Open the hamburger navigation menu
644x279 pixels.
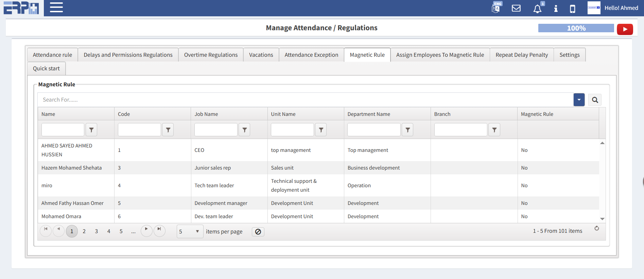tap(56, 7)
